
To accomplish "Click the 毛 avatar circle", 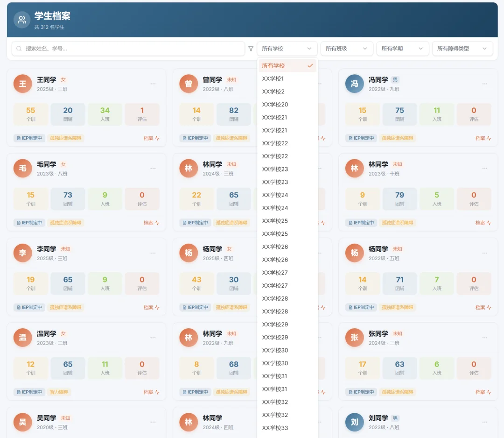I will point(22,168).
